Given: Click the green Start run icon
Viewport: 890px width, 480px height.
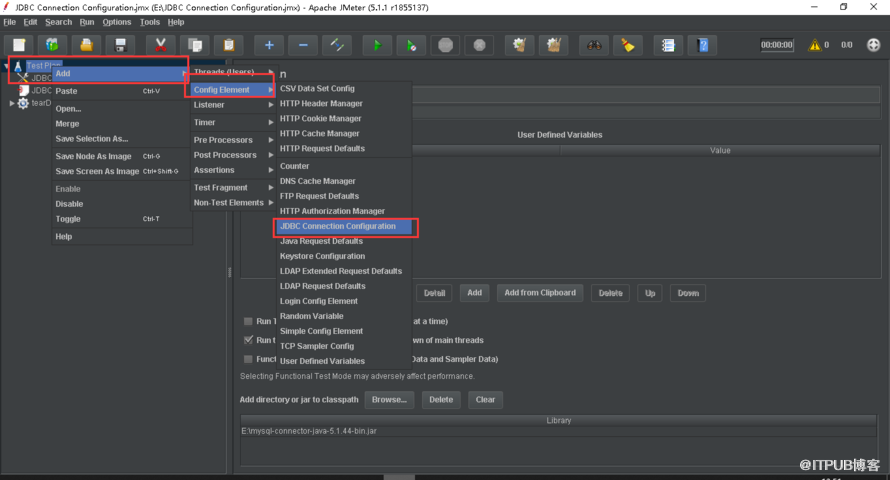Looking at the screenshot, I should click(x=376, y=45).
